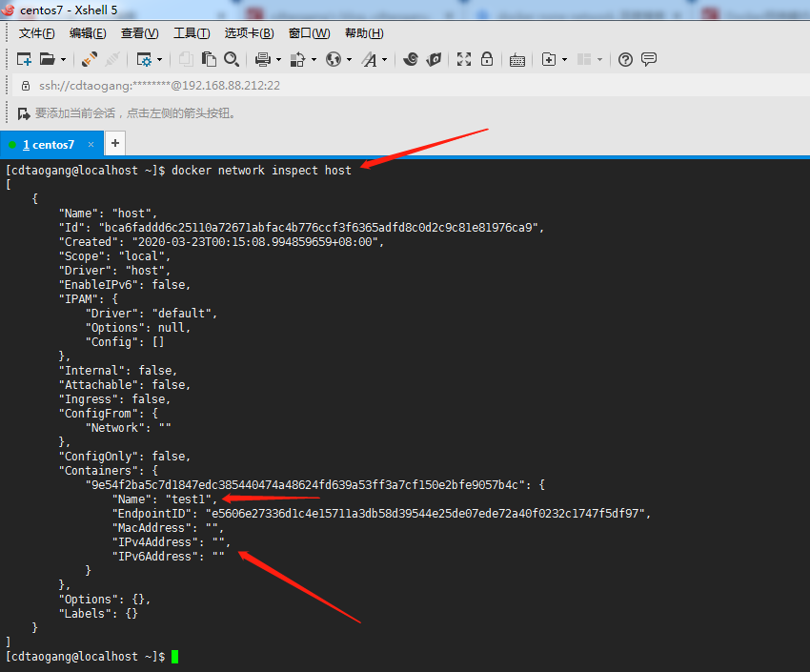Open the Virtual keyboard icon
This screenshot has height=672, width=810.
click(x=517, y=60)
